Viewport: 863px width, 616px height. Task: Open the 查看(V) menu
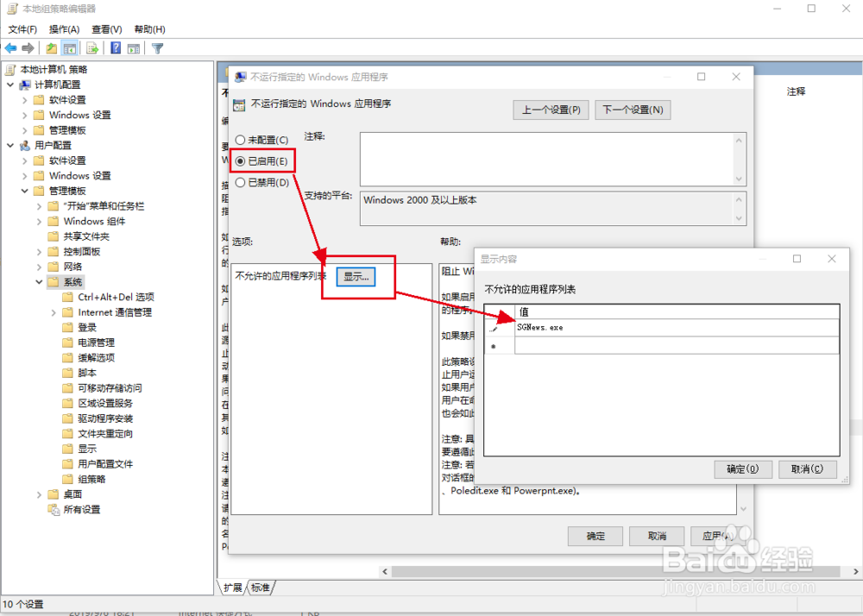tap(107, 29)
